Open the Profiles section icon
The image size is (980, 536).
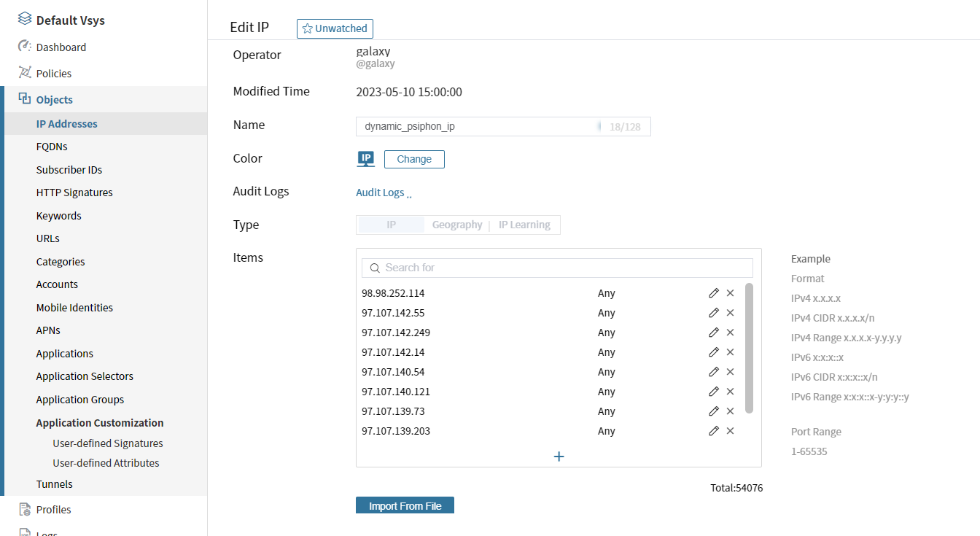(25, 509)
